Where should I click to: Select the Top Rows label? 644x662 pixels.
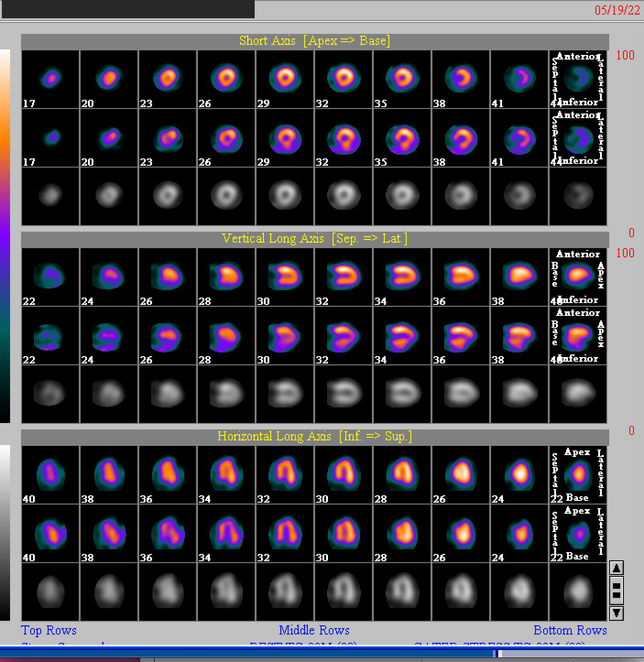coord(49,630)
